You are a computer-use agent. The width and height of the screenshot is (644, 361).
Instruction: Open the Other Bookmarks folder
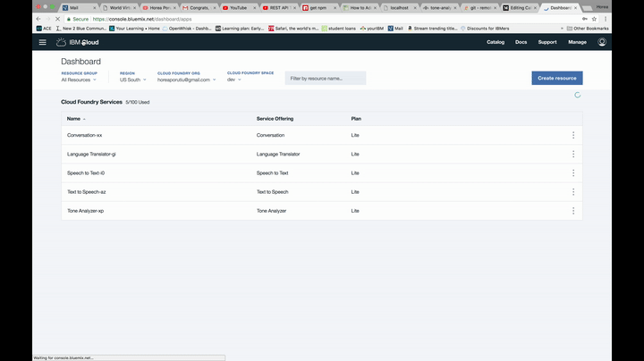[x=588, y=29]
